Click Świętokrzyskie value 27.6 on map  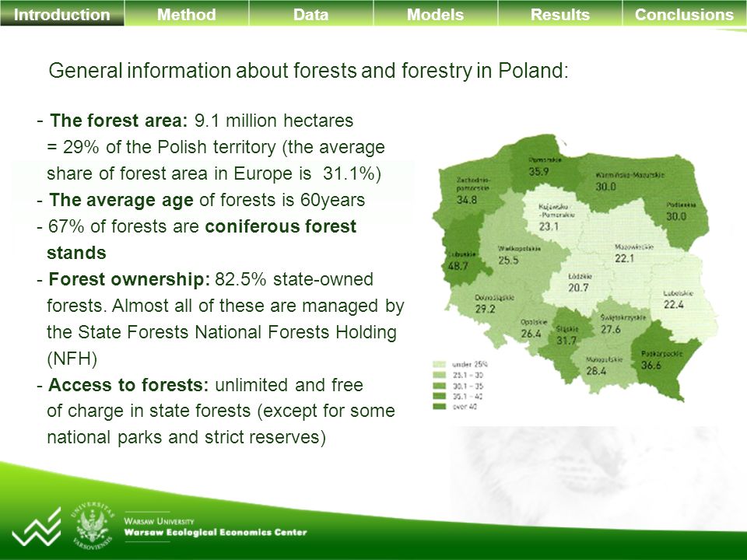pos(610,329)
